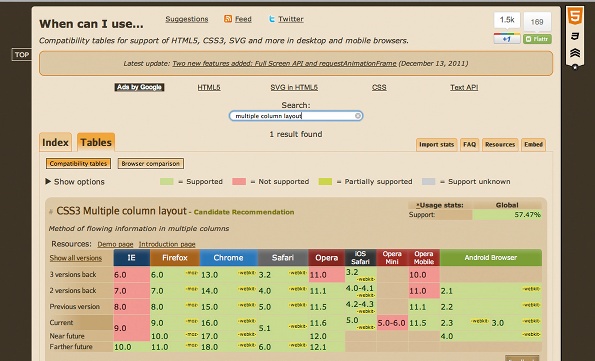Click the 1.5k share count bubble
The height and width of the screenshot is (361, 595).
tap(507, 20)
